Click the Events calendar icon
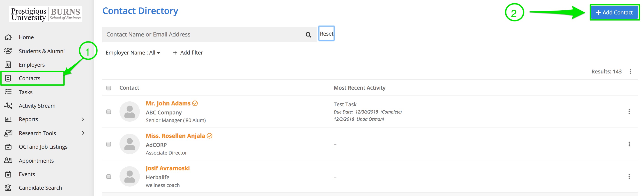This screenshot has width=644, height=196. point(8,174)
